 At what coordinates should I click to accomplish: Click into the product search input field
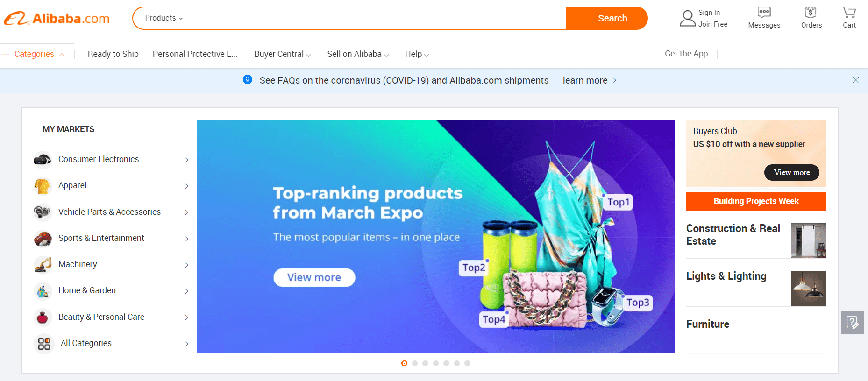pyautogui.click(x=380, y=18)
